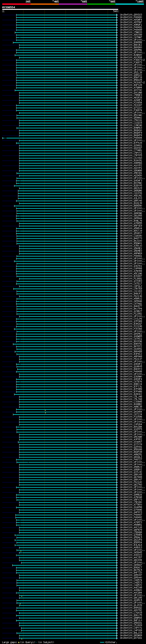Click label UniRef100_O18451
146x644 pixels.
coord(131,349)
